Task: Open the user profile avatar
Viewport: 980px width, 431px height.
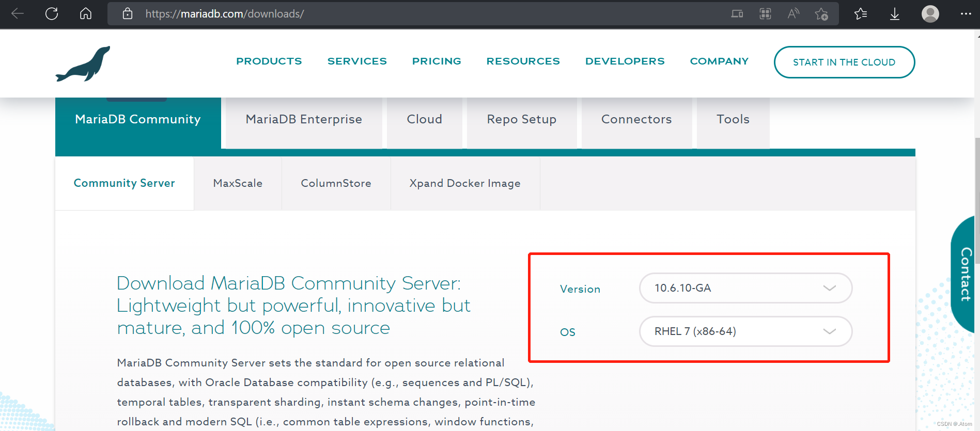Action: (930, 14)
